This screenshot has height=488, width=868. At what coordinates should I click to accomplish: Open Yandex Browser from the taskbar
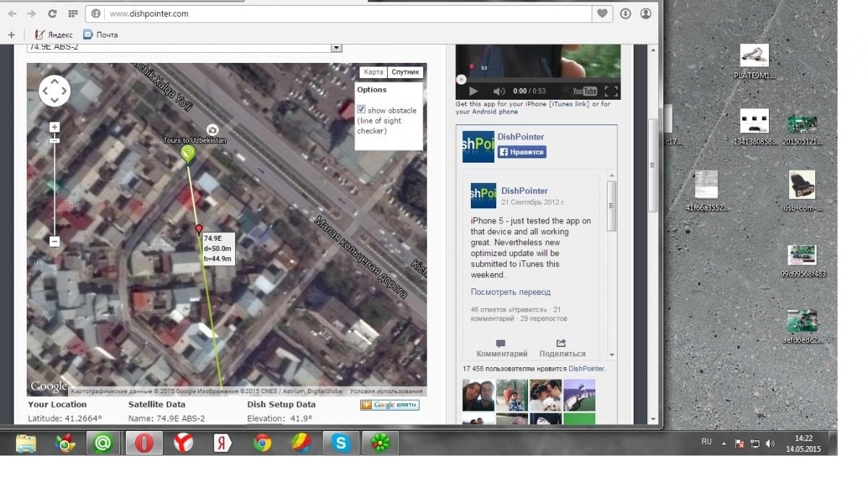pos(183,442)
